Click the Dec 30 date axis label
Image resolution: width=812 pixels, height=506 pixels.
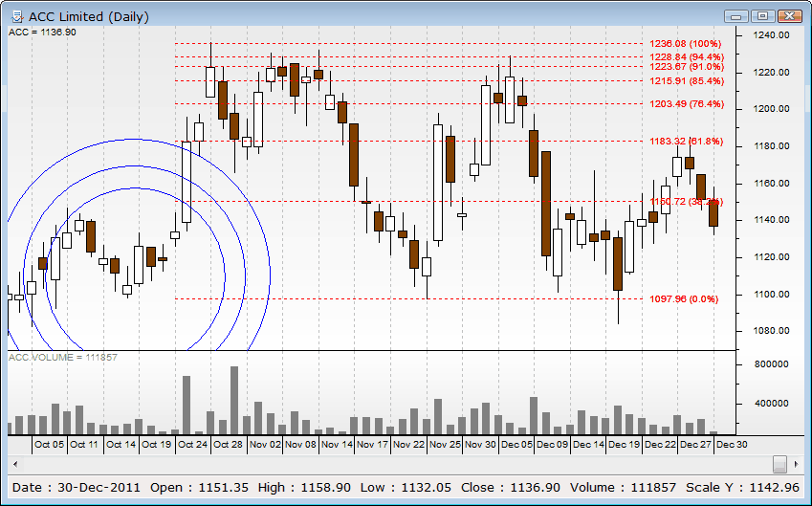pos(732,445)
